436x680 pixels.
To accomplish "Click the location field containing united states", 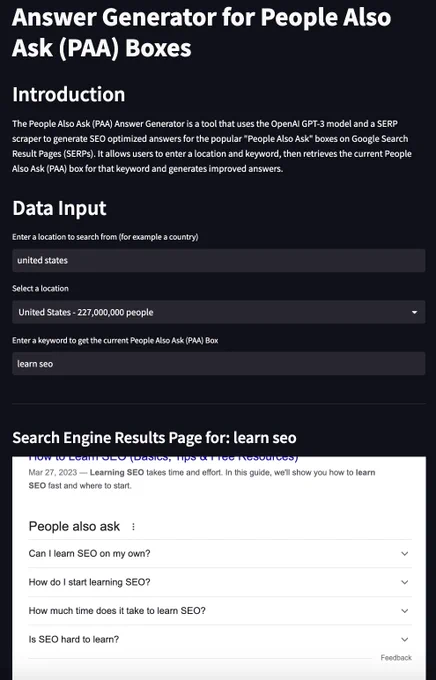I will tap(219, 260).
